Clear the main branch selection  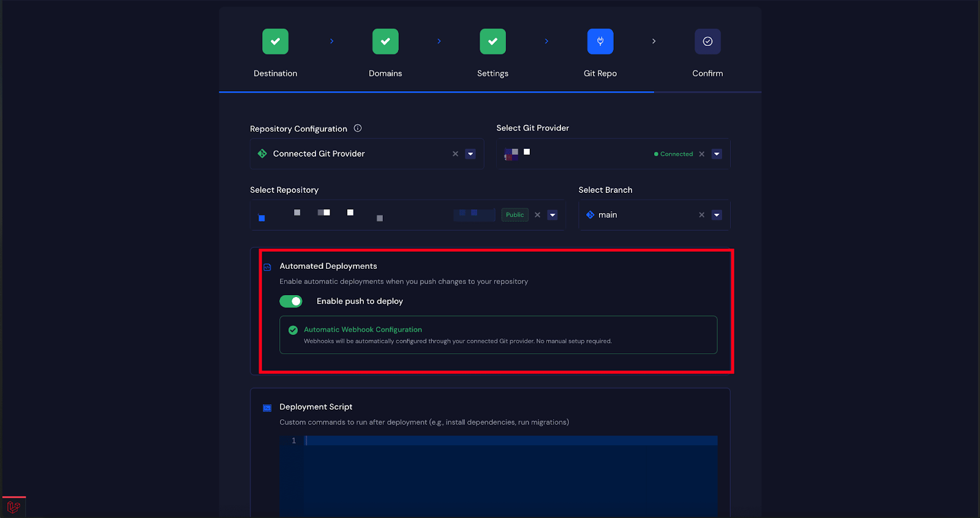pos(701,215)
